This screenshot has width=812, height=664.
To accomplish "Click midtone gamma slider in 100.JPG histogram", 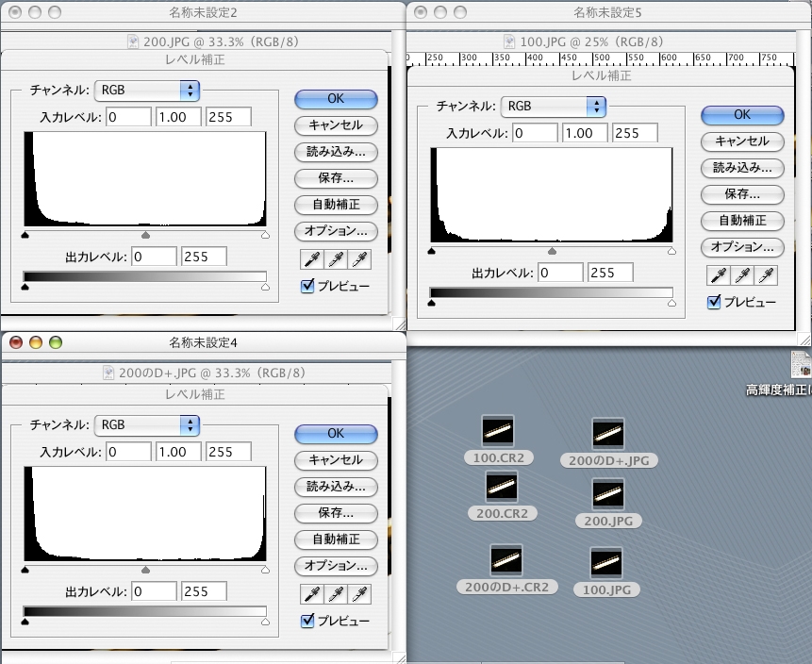I will (552, 251).
